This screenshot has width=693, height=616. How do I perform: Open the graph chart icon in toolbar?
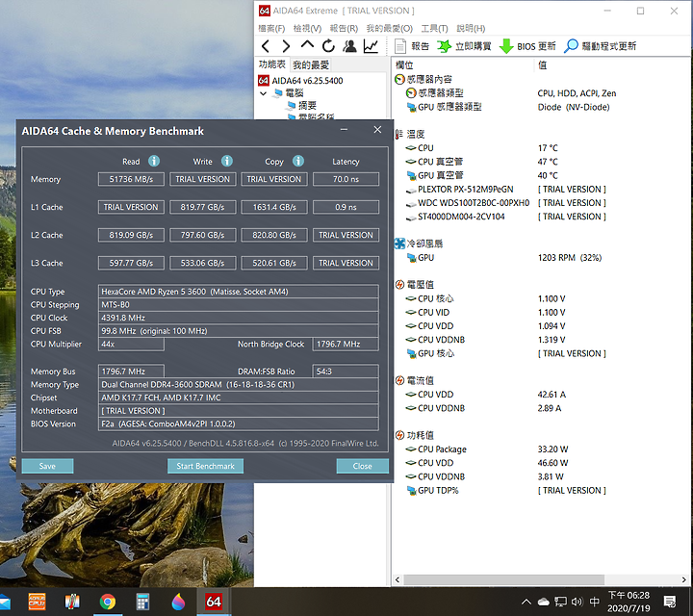click(371, 46)
